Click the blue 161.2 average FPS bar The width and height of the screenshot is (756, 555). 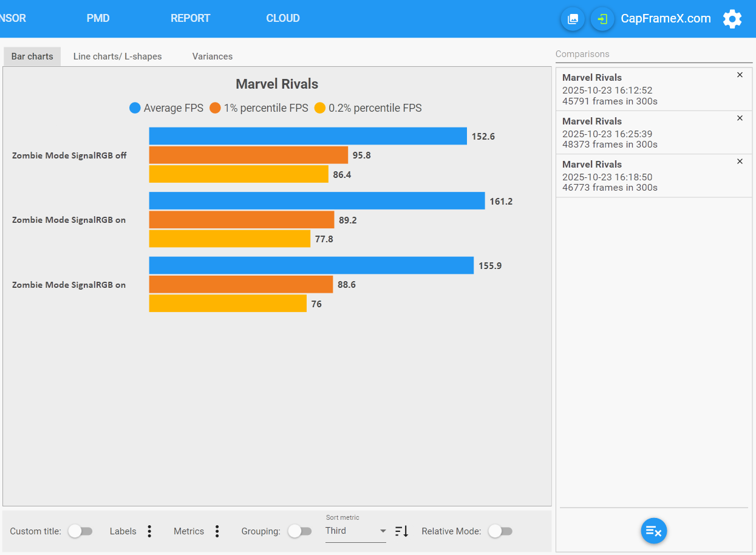(x=317, y=201)
